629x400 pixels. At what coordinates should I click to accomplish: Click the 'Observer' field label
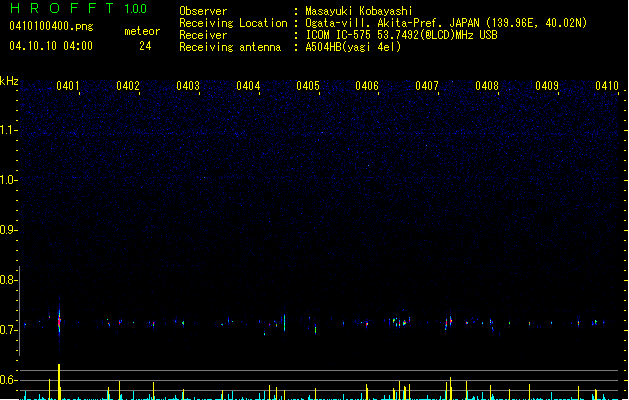pos(203,11)
